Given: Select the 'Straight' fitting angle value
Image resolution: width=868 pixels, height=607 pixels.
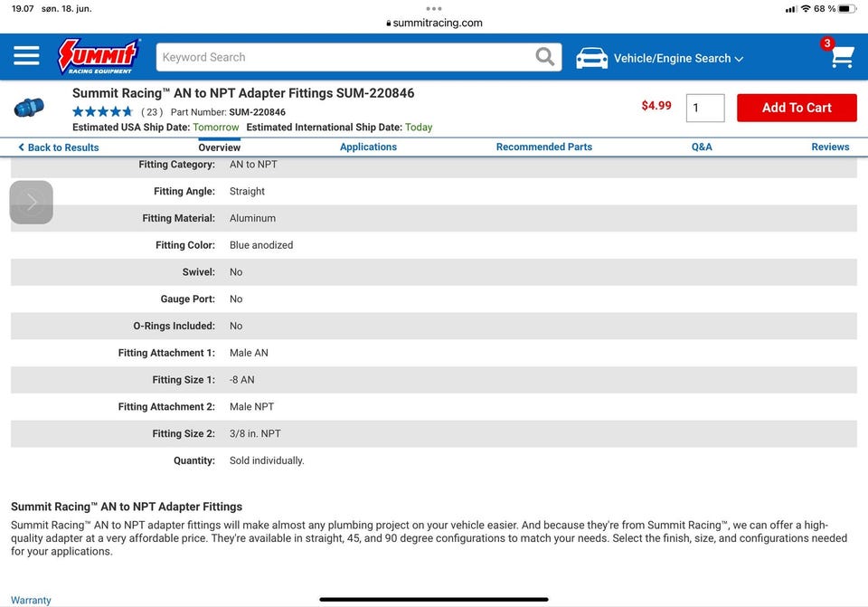Looking at the screenshot, I should (x=247, y=191).
